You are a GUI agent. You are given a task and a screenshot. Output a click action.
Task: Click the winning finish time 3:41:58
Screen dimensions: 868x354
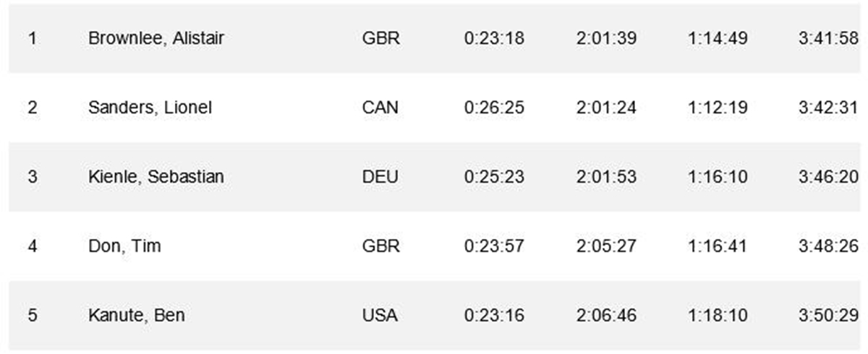point(829,38)
